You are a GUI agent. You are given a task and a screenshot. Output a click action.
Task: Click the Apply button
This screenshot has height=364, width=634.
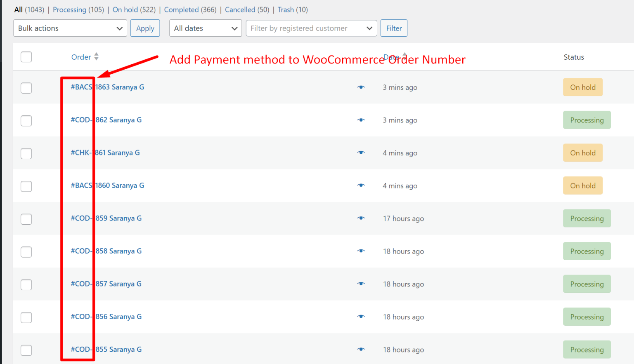[145, 28]
